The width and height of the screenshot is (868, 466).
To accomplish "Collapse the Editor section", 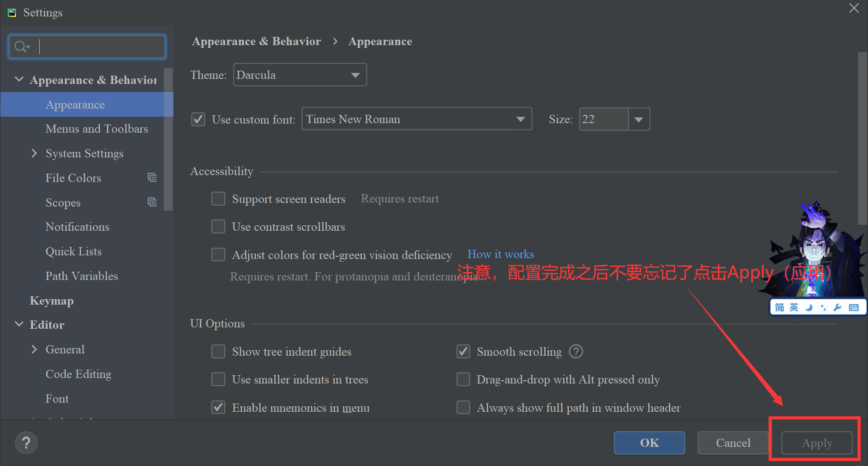I will coord(19,324).
